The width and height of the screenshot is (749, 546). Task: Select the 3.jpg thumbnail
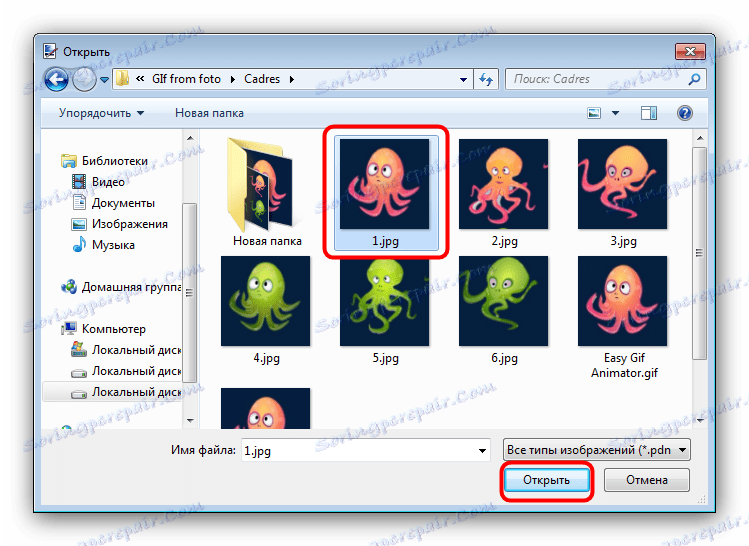(622, 184)
